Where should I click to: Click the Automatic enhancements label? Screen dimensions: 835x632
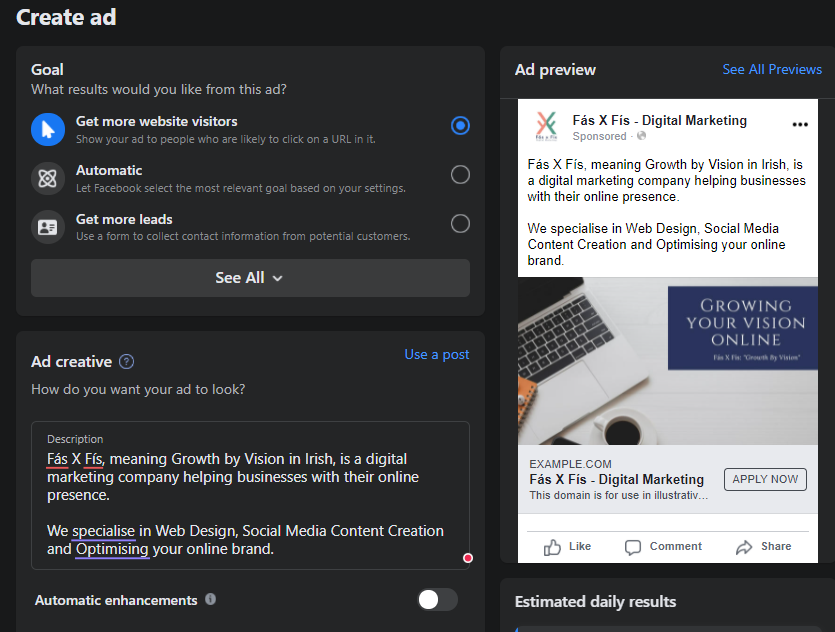116,600
